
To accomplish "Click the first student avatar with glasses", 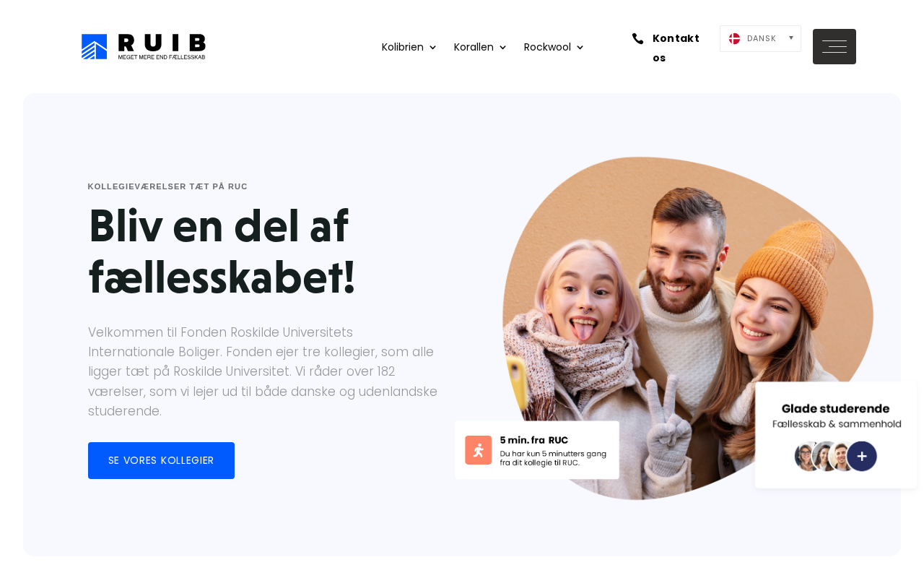I will (806, 457).
